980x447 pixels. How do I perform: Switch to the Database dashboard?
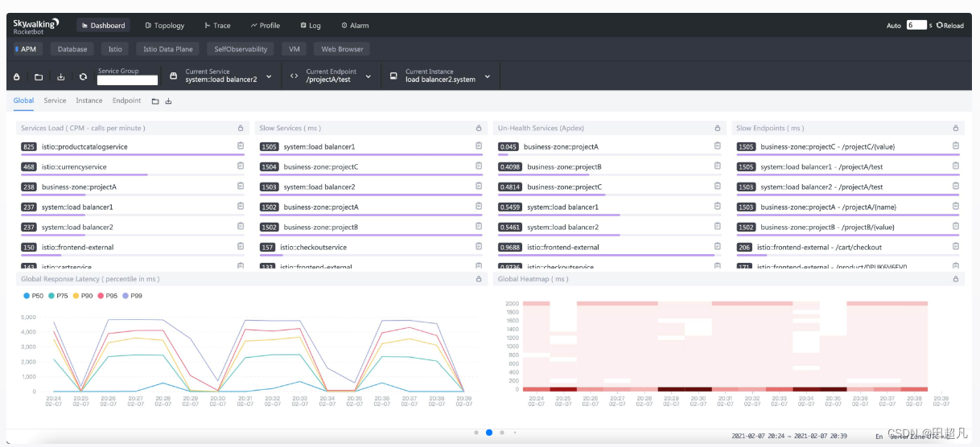(x=72, y=49)
